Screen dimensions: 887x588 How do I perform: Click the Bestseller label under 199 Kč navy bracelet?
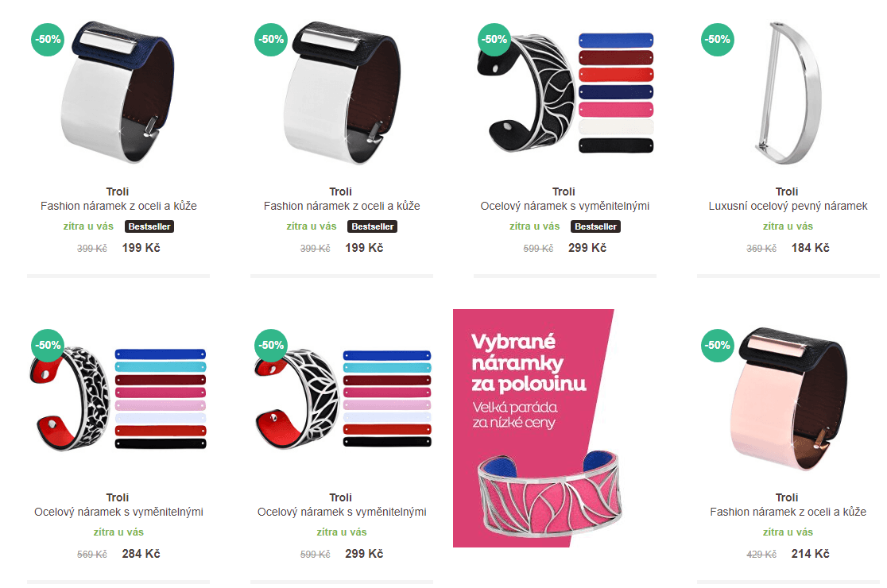coord(149,226)
